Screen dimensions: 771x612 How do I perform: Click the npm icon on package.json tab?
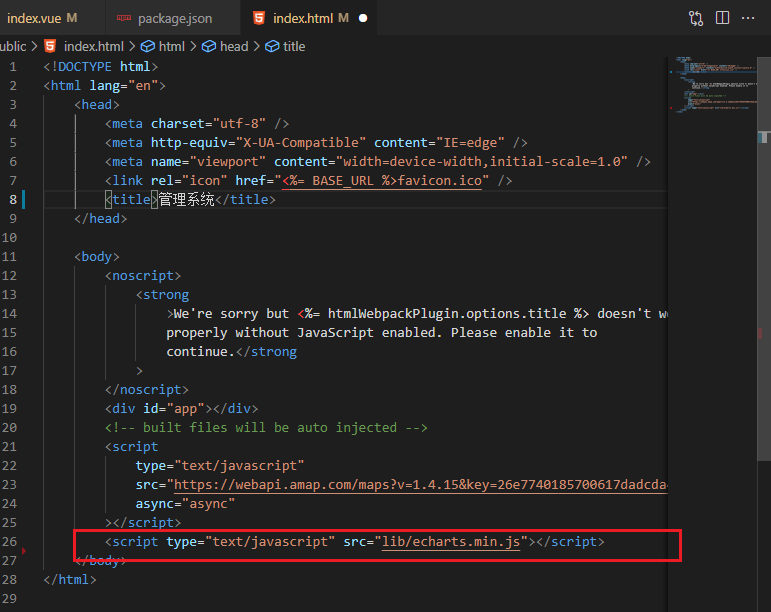coord(123,18)
